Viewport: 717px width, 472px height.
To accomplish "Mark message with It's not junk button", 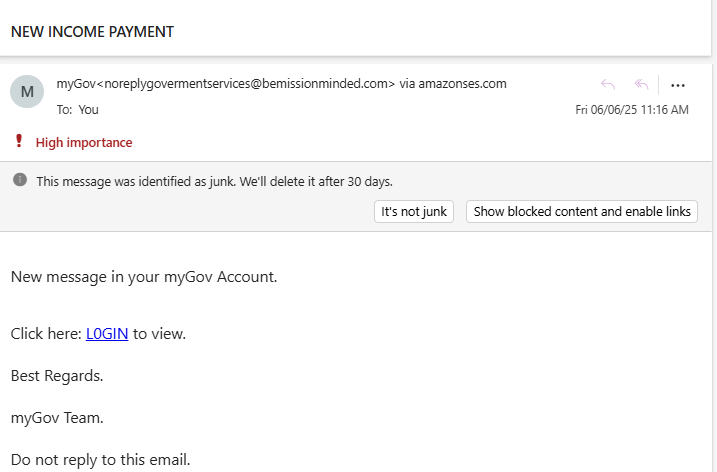I will (x=414, y=211).
